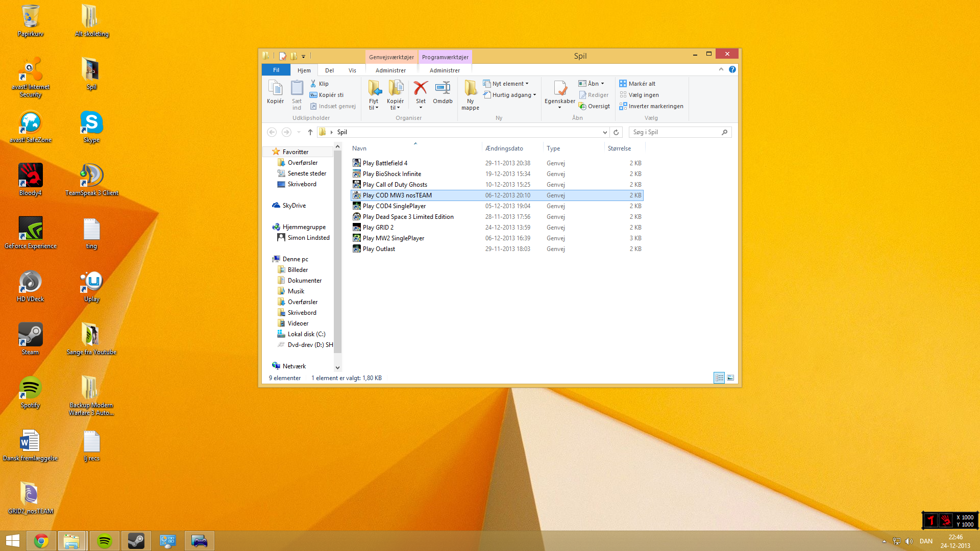Screen dimensions: 980x551
Task: Click Oversigt history button
Action: tap(594, 106)
